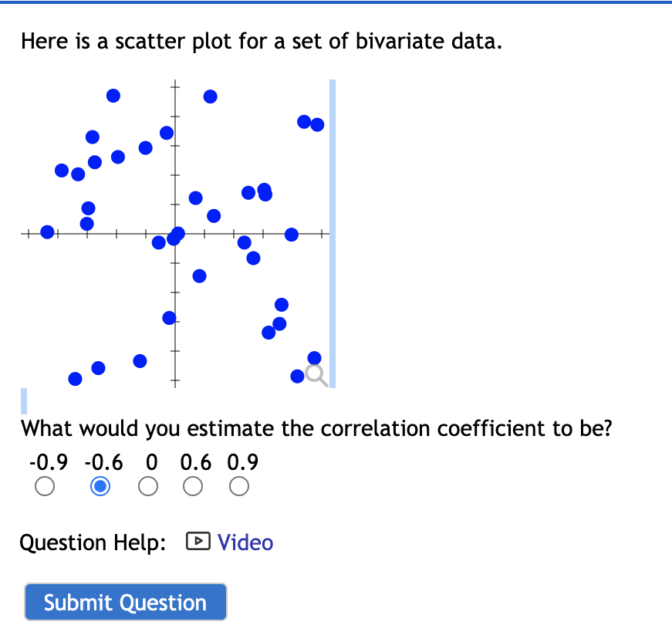Select the -0.9 radio button
672x642 pixels.
(45, 486)
